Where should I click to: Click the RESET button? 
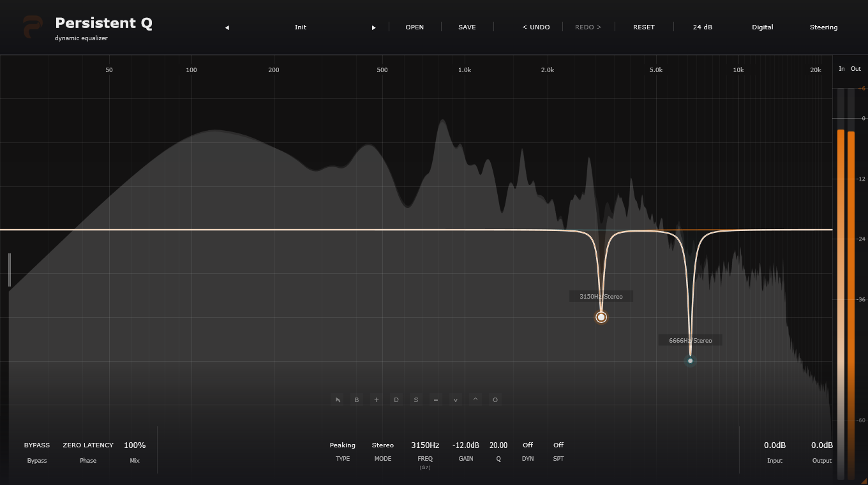pyautogui.click(x=644, y=27)
